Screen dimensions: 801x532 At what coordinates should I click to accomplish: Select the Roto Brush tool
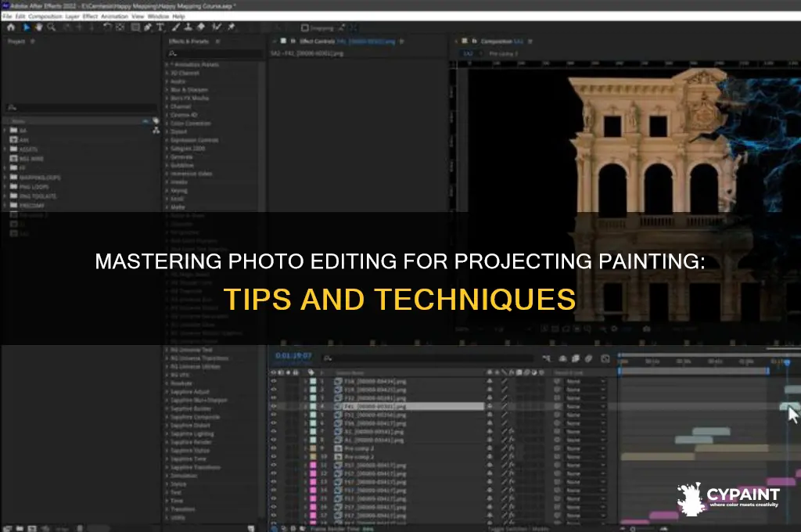217,27
